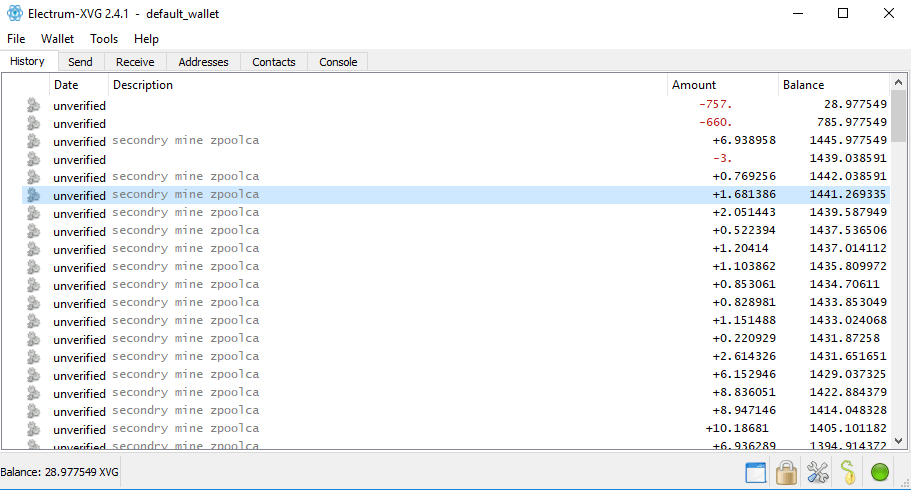Click the Amount column header

click(x=694, y=85)
